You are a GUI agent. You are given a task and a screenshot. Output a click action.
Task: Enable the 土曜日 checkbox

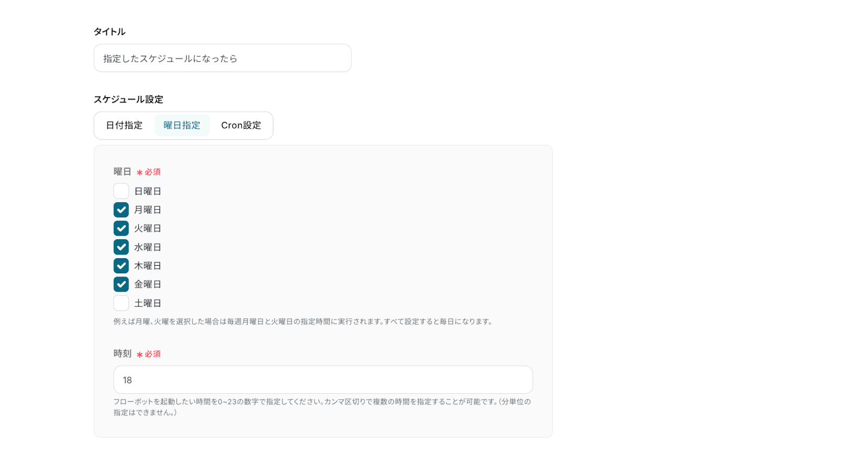[121, 303]
